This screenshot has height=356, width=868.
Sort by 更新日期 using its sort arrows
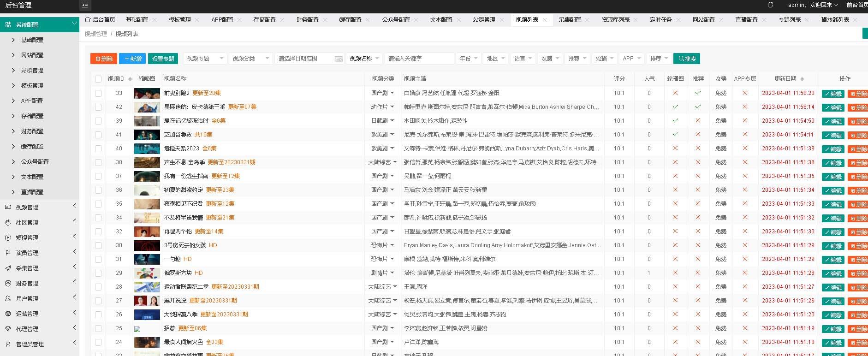pos(802,79)
